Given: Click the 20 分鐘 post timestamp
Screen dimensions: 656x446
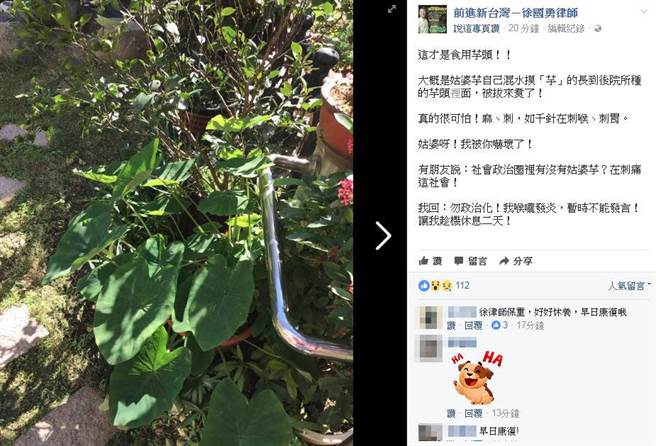Looking at the screenshot, I should [523, 28].
